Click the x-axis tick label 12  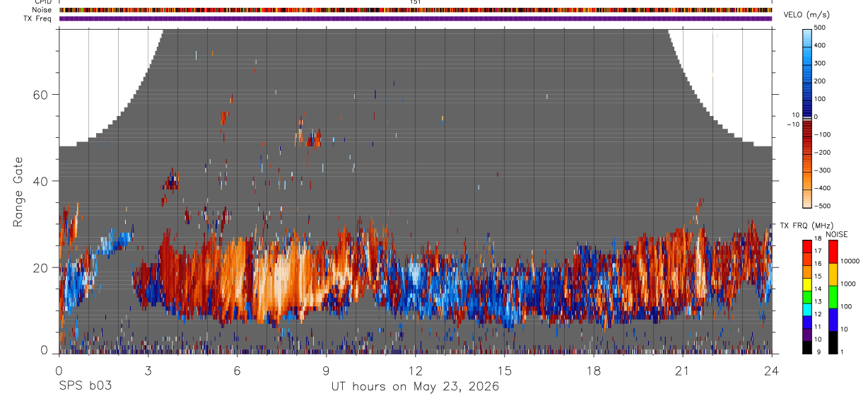coord(415,371)
